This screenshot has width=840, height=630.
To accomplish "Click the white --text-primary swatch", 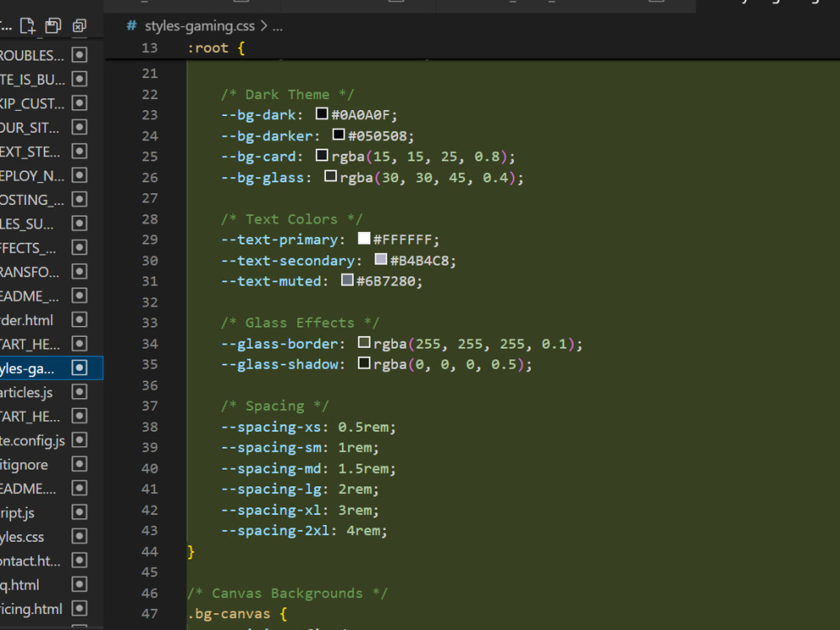I will point(364,239).
